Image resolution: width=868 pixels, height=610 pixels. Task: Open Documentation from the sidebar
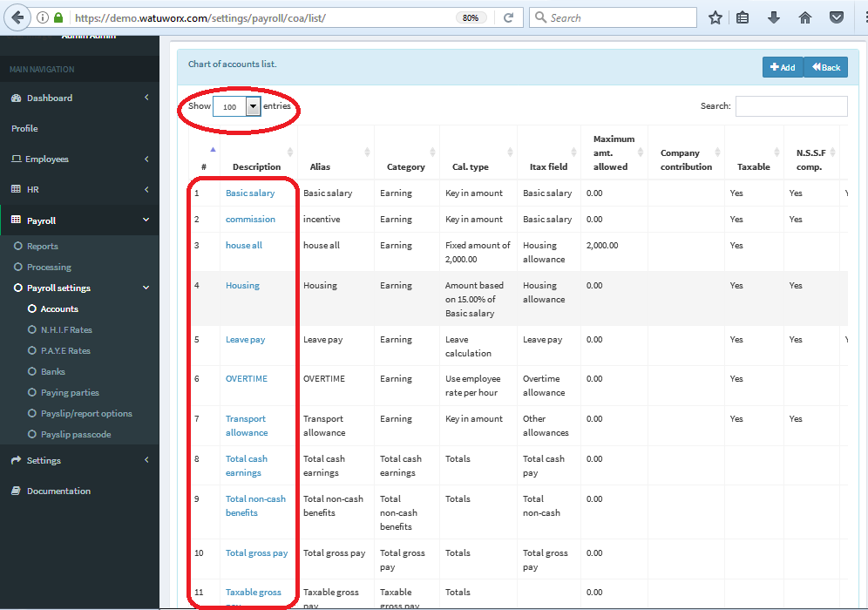58,491
